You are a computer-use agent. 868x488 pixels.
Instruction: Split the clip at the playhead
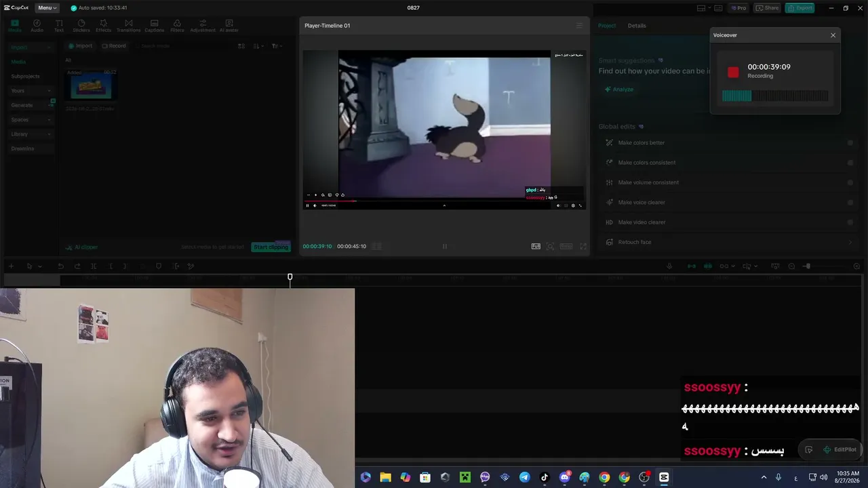[x=94, y=266]
